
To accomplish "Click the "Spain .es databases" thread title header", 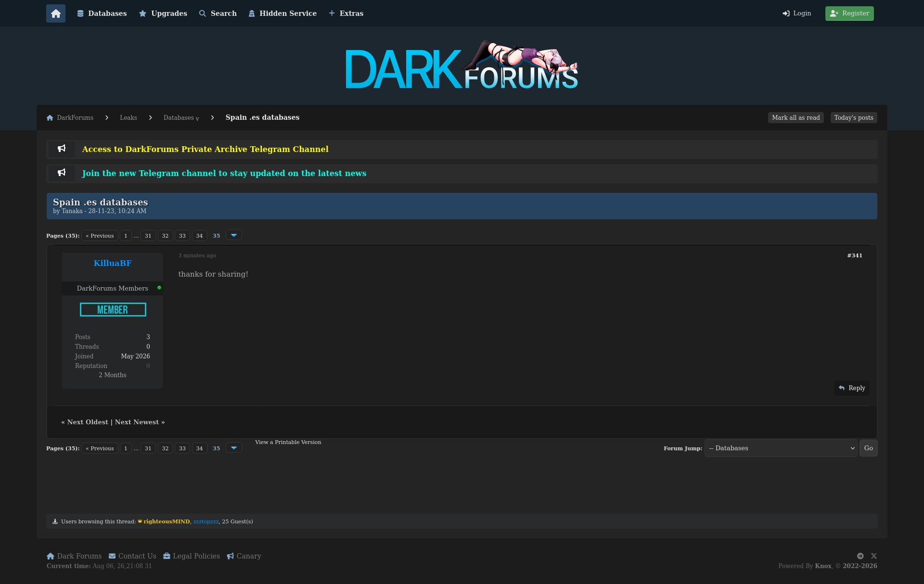I will pyautogui.click(x=100, y=203).
